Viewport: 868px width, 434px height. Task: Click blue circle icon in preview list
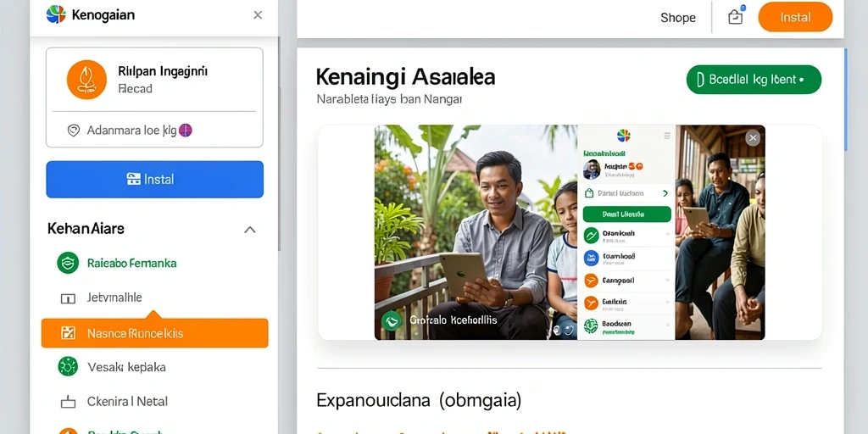[591, 258]
